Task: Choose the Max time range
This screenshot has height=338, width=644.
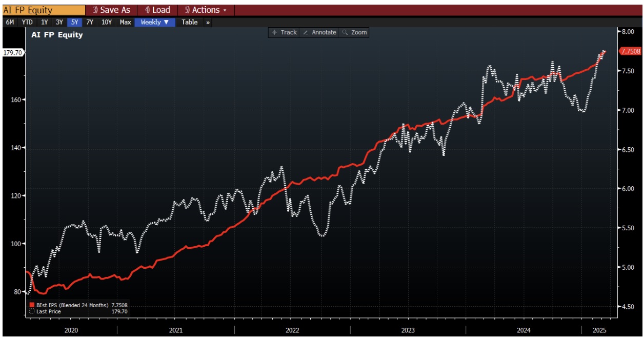Action: click(x=125, y=23)
